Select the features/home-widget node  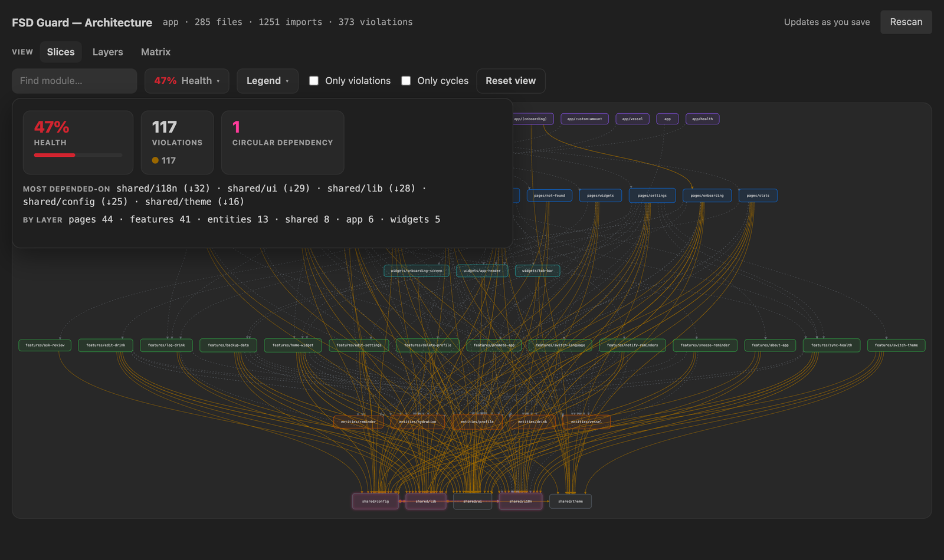point(293,345)
